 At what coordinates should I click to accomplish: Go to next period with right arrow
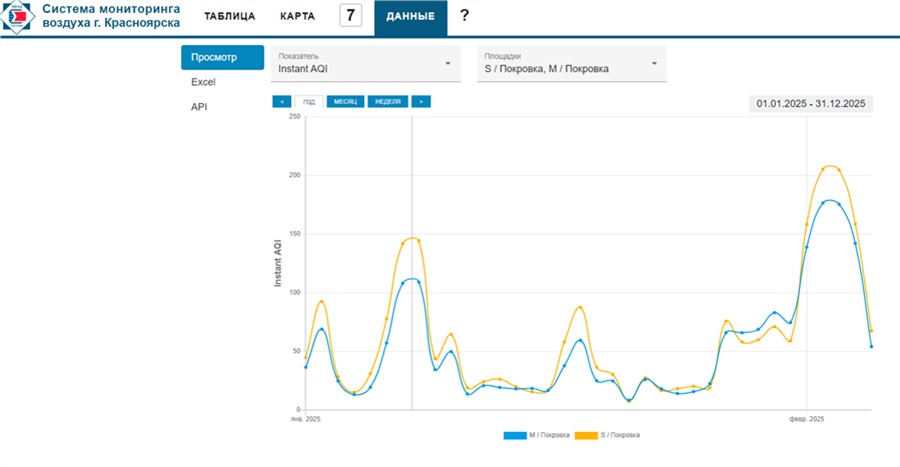coord(421,101)
